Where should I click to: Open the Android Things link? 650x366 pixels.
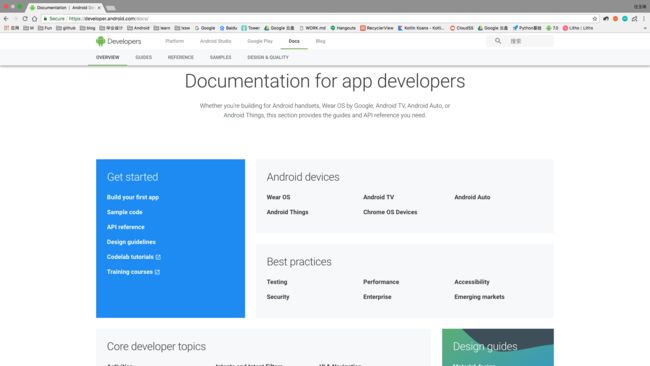pyautogui.click(x=287, y=212)
